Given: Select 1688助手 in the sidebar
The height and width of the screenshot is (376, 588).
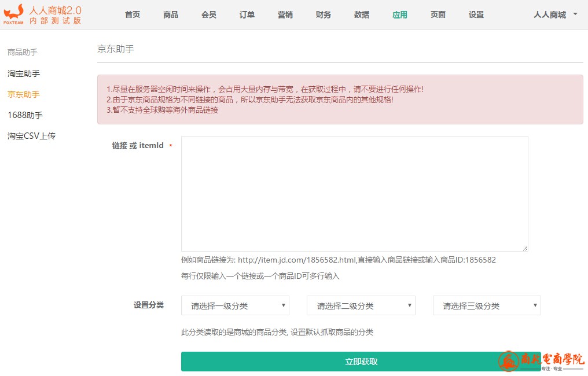Looking at the screenshot, I should [25, 115].
